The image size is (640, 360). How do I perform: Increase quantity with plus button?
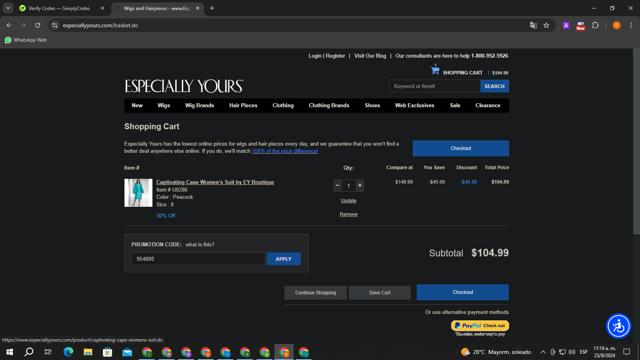coord(360,186)
